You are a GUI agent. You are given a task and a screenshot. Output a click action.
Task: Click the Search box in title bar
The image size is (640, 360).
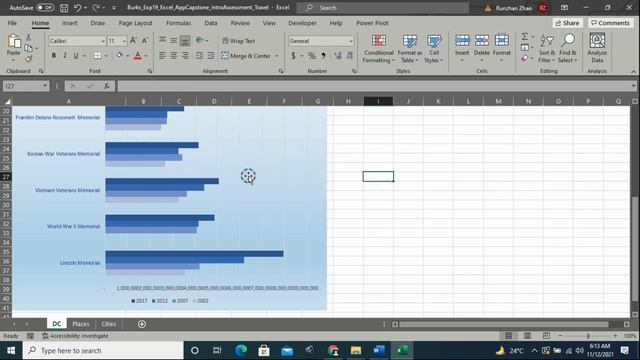pyautogui.click(x=384, y=7)
